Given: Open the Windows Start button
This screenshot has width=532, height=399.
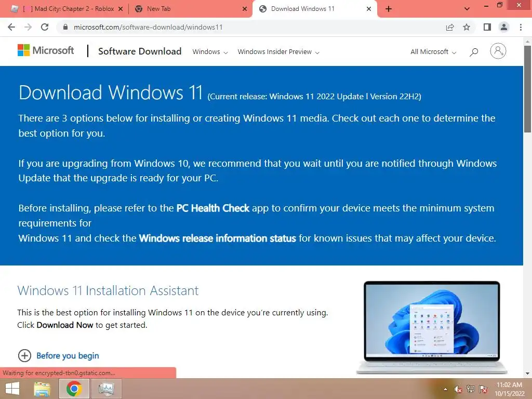Looking at the screenshot, I should click(x=12, y=389).
